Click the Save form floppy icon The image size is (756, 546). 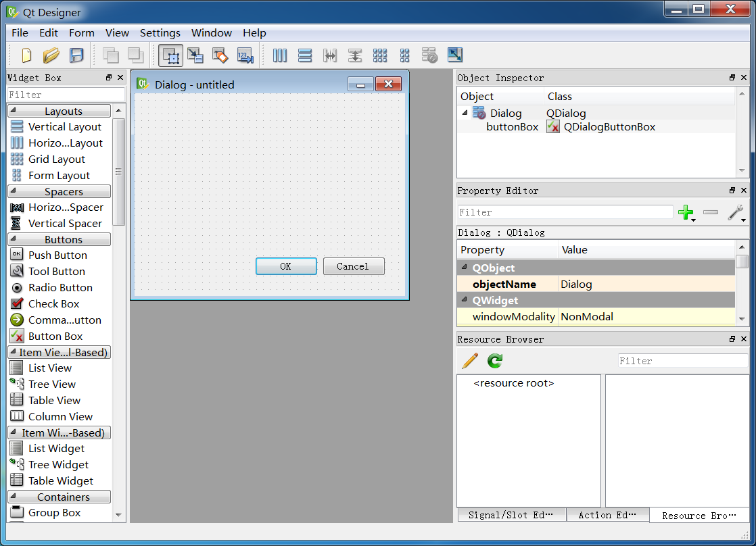point(76,55)
